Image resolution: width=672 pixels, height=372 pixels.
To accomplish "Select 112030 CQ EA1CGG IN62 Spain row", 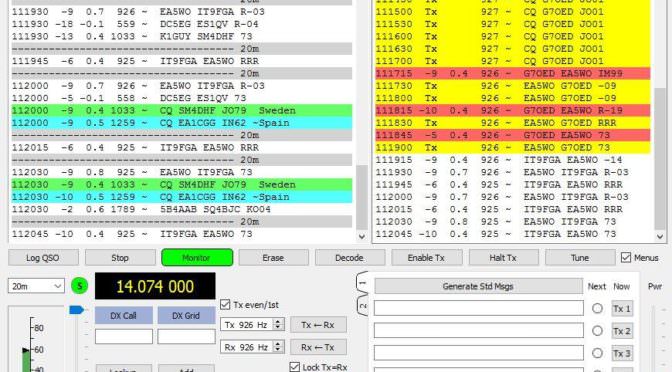I will (x=182, y=197).
